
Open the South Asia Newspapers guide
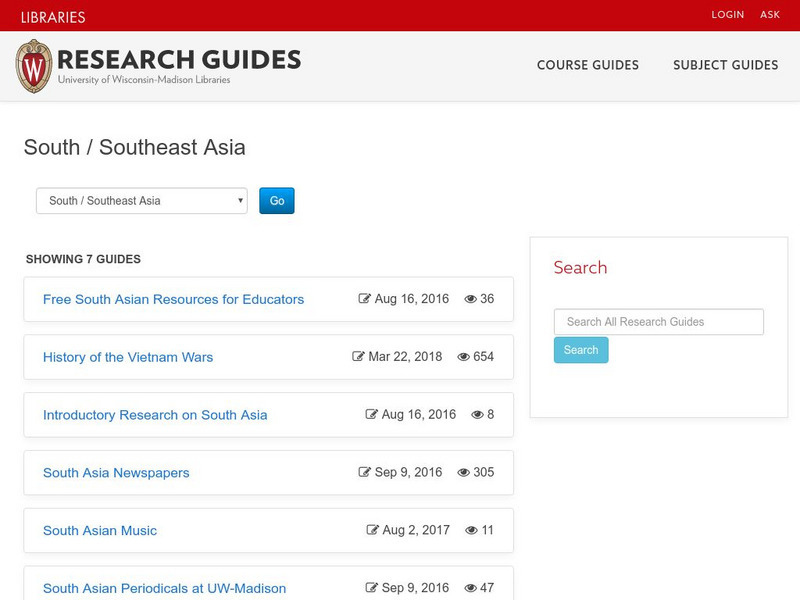click(x=116, y=473)
